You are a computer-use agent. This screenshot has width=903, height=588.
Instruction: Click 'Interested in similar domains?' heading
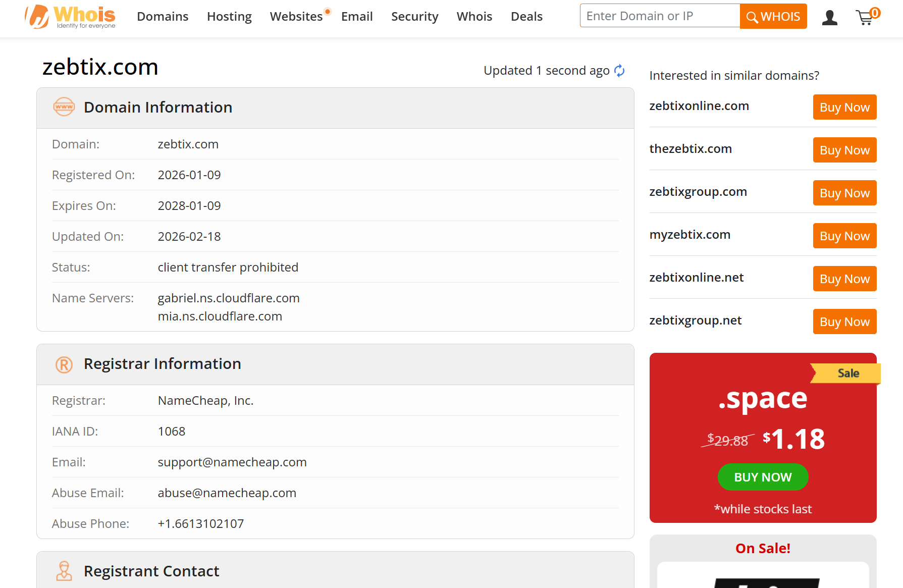[x=734, y=76]
